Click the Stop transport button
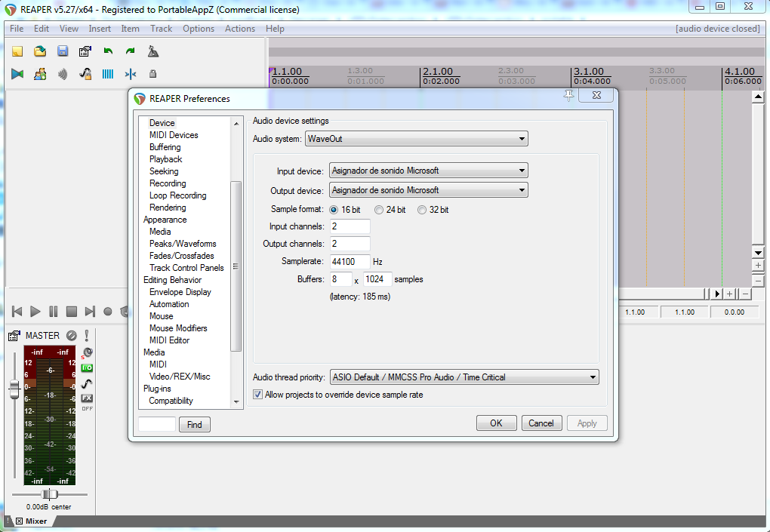The width and height of the screenshot is (770, 532). [71, 311]
